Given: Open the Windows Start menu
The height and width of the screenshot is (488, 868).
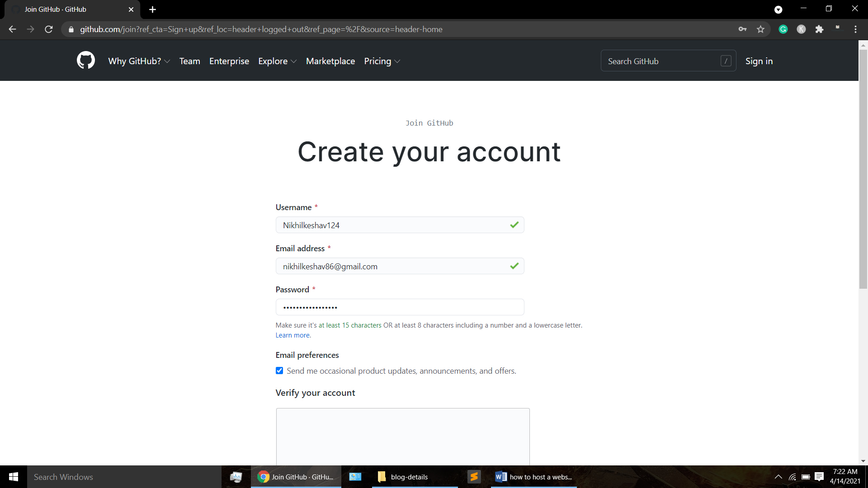Looking at the screenshot, I should pyautogui.click(x=14, y=477).
